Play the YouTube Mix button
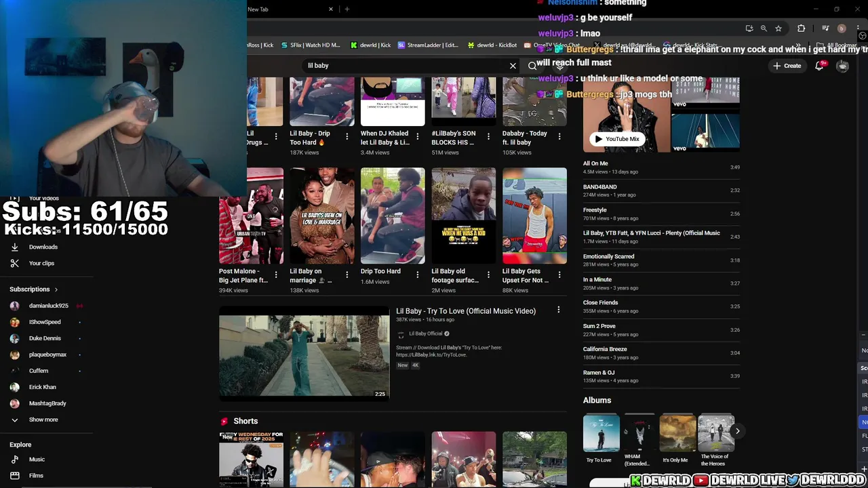Screen dimensions: 868x488 (x=617, y=139)
